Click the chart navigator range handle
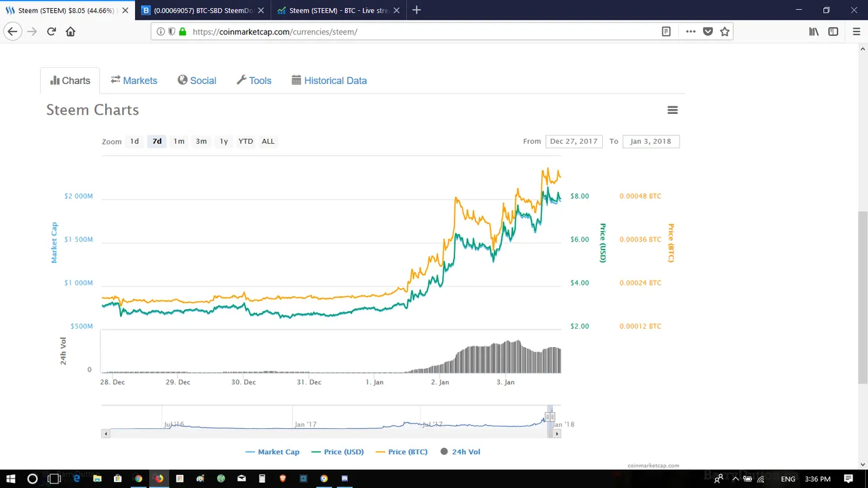Viewport: 868px width, 488px height. [x=550, y=417]
